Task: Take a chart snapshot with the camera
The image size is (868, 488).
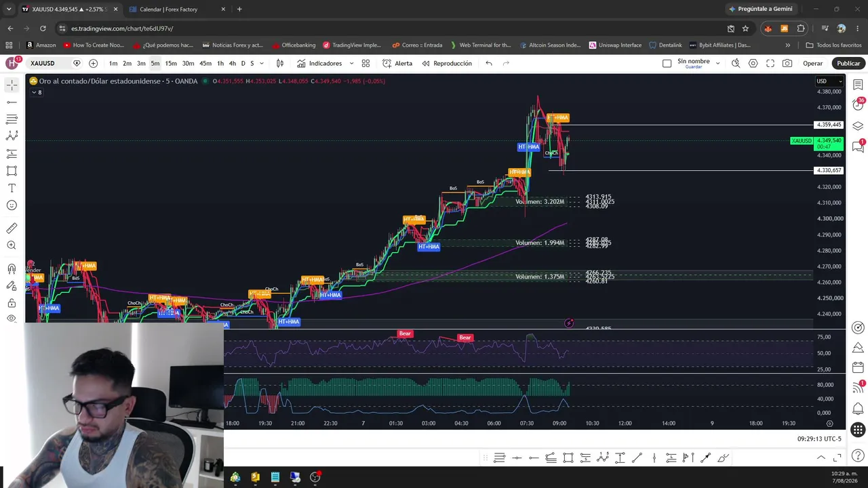Action: click(x=787, y=63)
